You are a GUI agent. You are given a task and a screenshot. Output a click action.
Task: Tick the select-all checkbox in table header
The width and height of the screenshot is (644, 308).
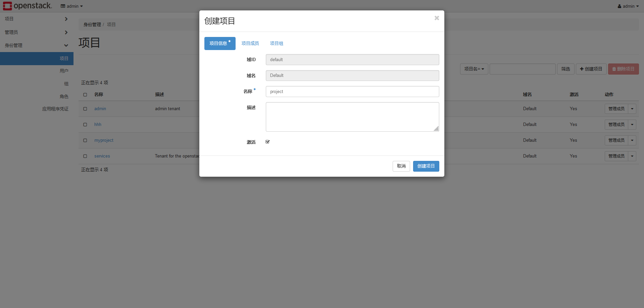pos(85,95)
